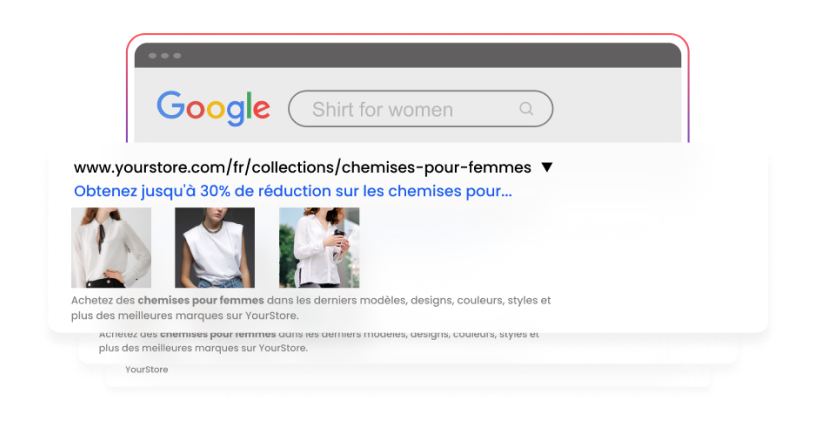Image resolution: width=816 pixels, height=435 pixels.
Task: Click the 'YourStore' label on bottom card
Action: pyautogui.click(x=147, y=369)
